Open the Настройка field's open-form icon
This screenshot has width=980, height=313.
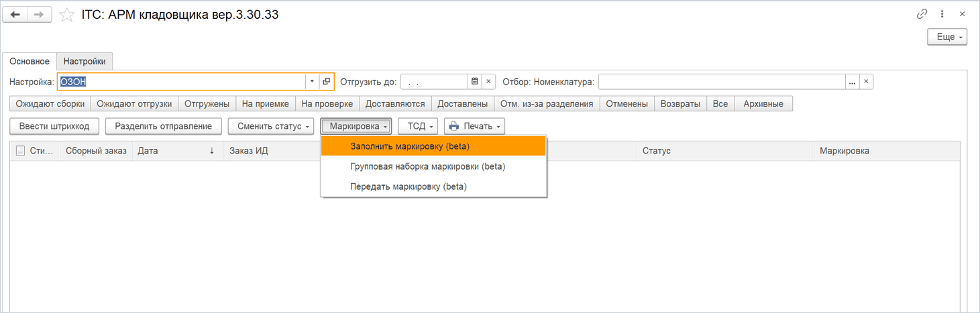[x=327, y=82]
